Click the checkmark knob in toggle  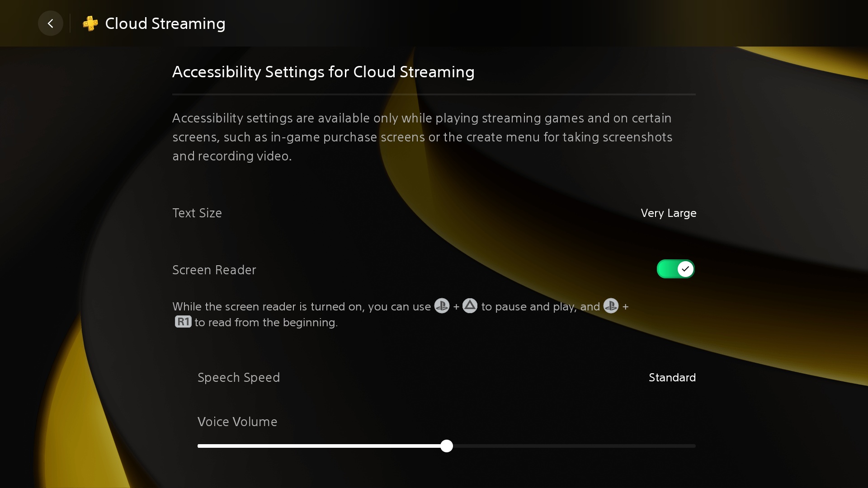(x=685, y=269)
